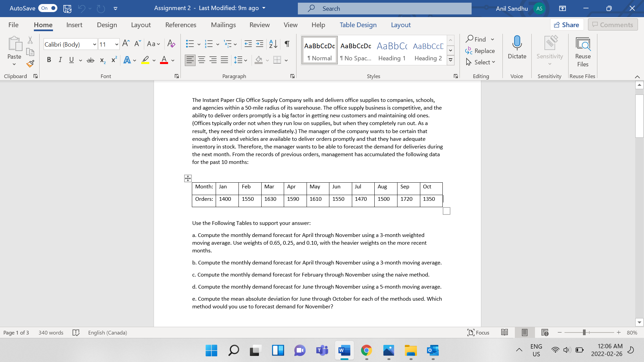Apply the Heading 1 style
This screenshot has height=362, width=644.
391,50
